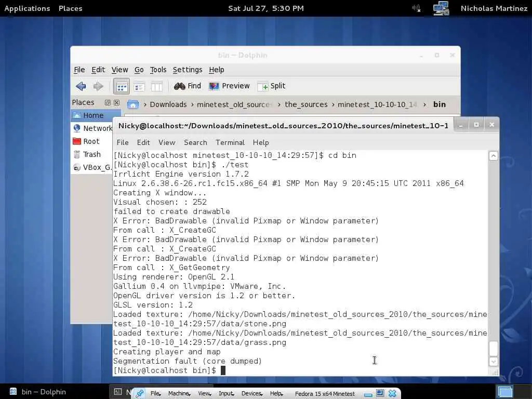Open VirtualBox Devices dropdown menu

point(252,394)
